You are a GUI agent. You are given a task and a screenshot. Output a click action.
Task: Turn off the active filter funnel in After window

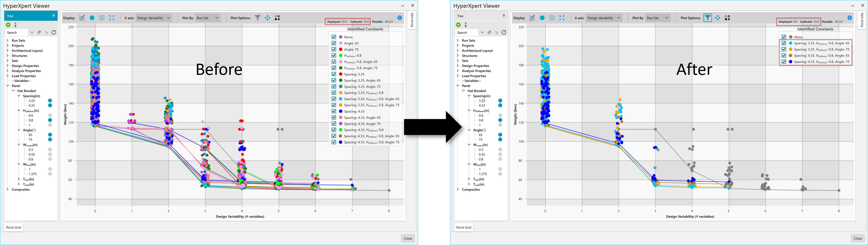point(708,18)
